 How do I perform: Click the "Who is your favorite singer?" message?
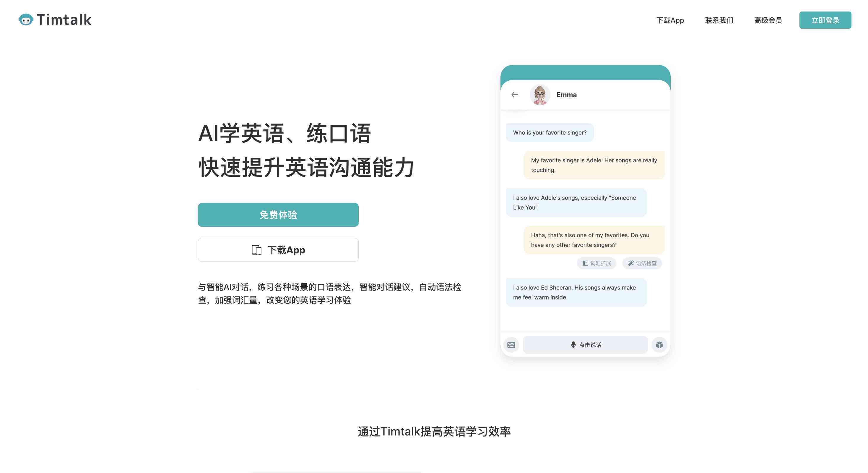[550, 132]
